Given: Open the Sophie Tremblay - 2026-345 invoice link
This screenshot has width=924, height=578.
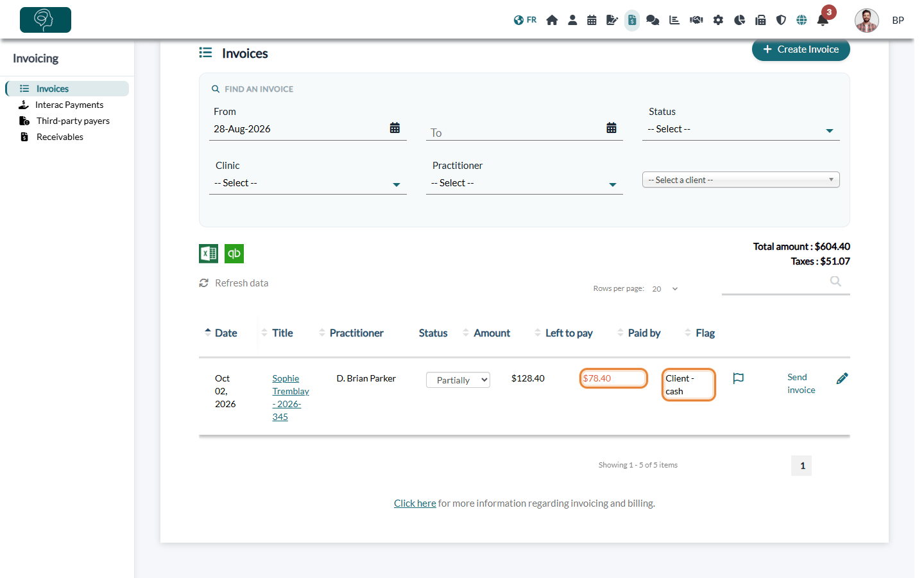Looking at the screenshot, I should coord(290,398).
